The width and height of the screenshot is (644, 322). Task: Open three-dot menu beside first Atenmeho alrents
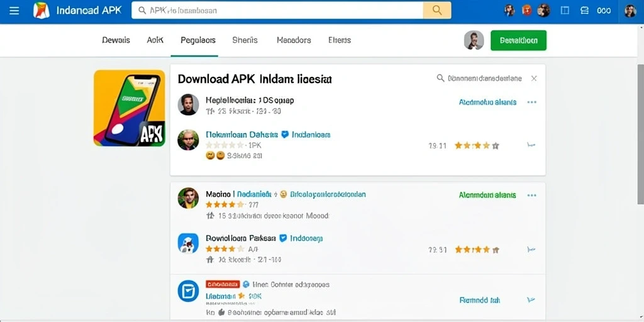531,103
